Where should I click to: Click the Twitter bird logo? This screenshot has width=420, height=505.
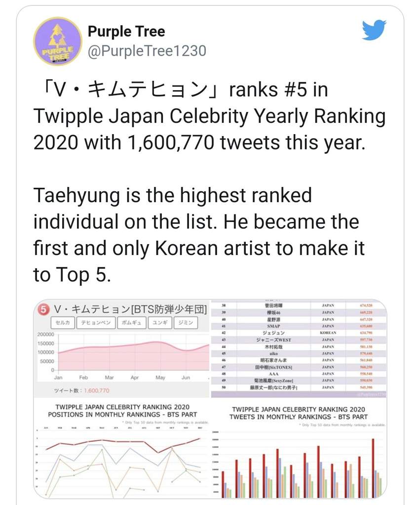click(x=374, y=30)
